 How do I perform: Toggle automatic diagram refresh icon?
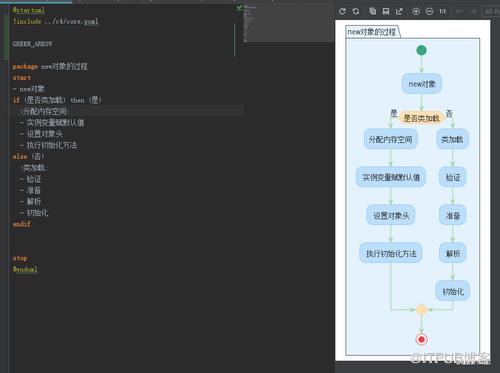point(356,11)
